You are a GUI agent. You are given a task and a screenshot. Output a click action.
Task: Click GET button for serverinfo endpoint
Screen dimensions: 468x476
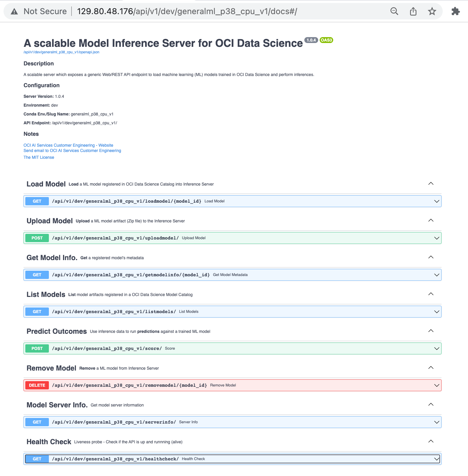(37, 422)
